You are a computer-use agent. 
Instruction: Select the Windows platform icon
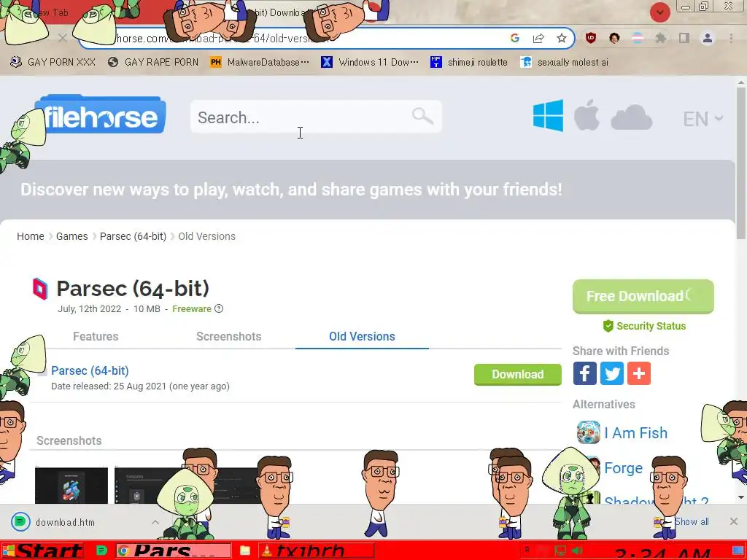pyautogui.click(x=548, y=115)
